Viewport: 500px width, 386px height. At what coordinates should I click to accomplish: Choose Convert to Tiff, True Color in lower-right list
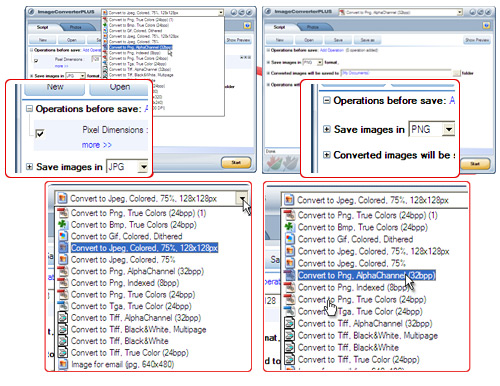(x=358, y=360)
